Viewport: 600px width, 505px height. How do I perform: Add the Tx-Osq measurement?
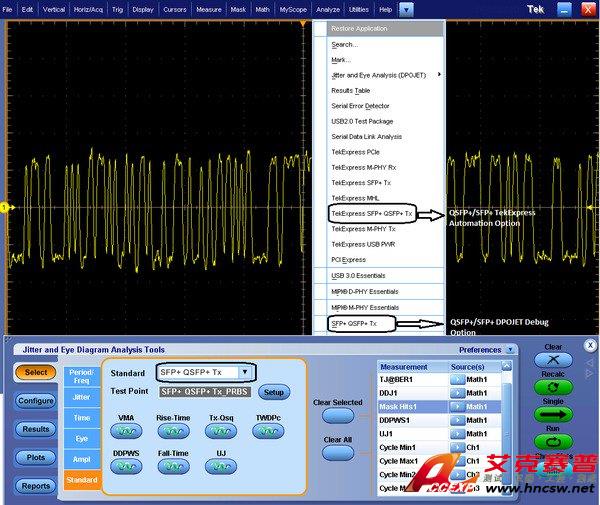click(x=221, y=431)
